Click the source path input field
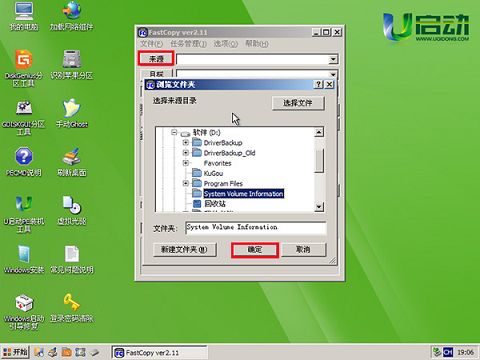The image size is (480, 360). click(252, 59)
